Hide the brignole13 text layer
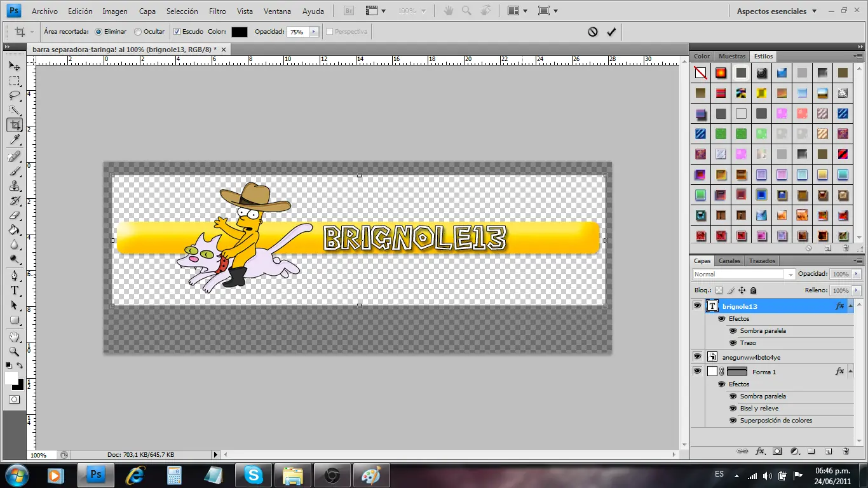The image size is (868, 488). click(x=697, y=306)
